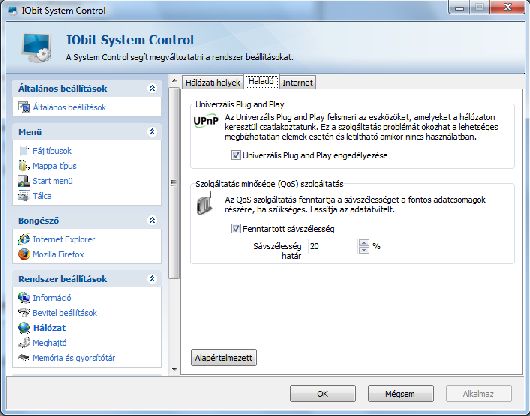
Task: Click the Tálca taskbar icon
Action: 24,196
